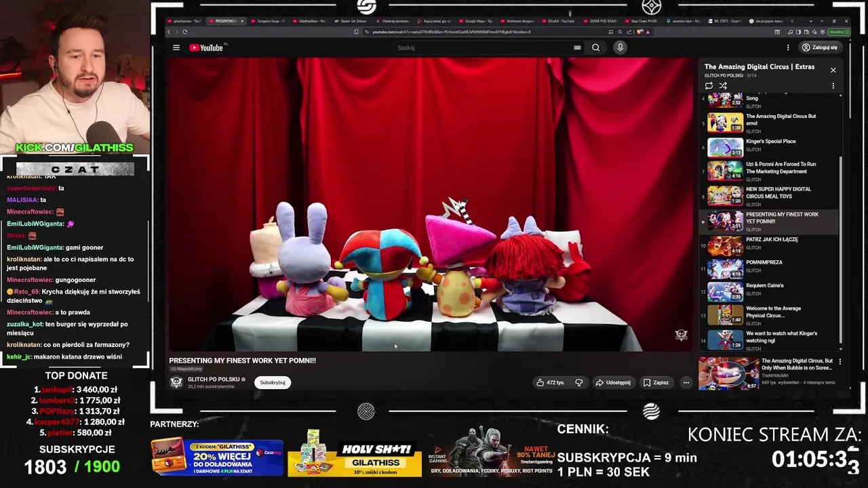Click the Casebug 20% więcej partner banner
Screen dimensions: 868x488
(216, 457)
